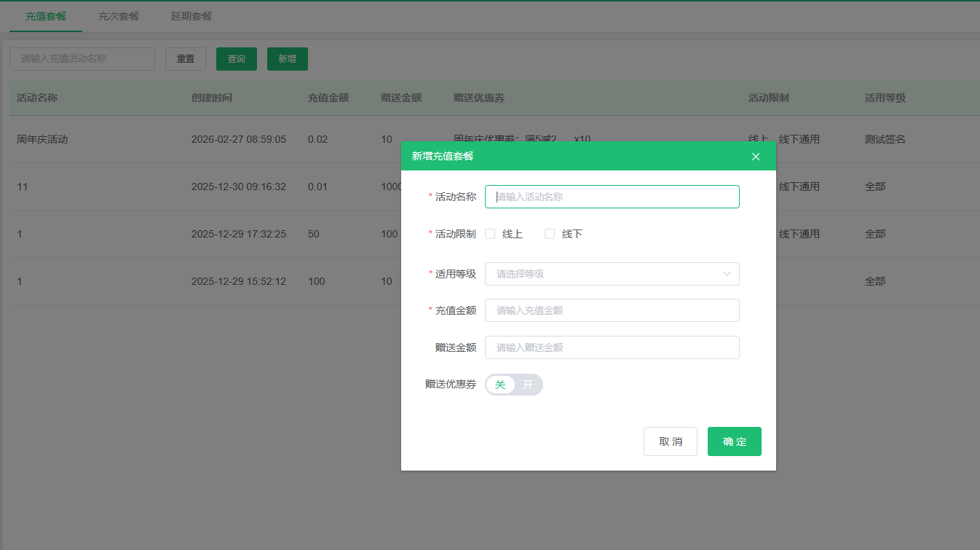Click the 请输入充值活动名称 search box
The width and height of the screenshot is (980, 550).
coord(82,59)
